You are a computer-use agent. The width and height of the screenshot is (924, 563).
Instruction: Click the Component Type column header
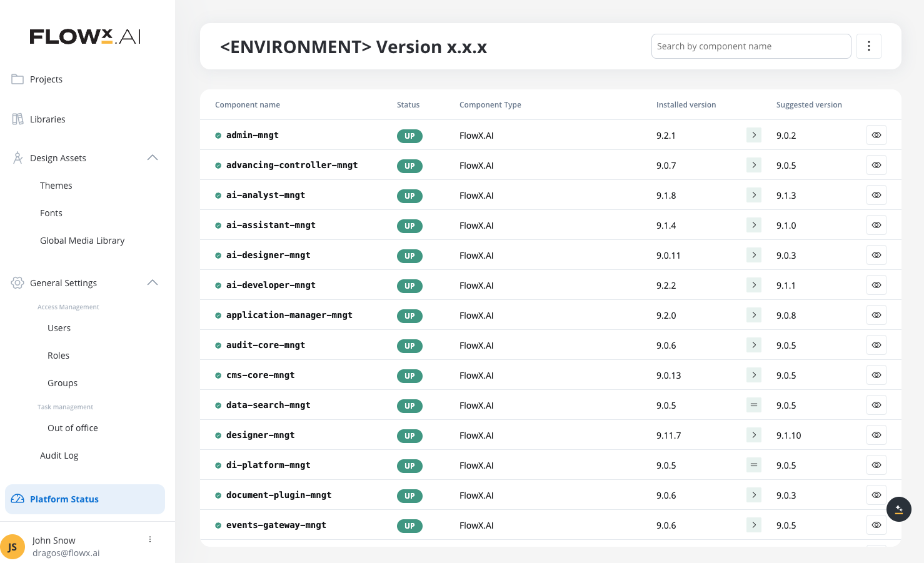490,105
